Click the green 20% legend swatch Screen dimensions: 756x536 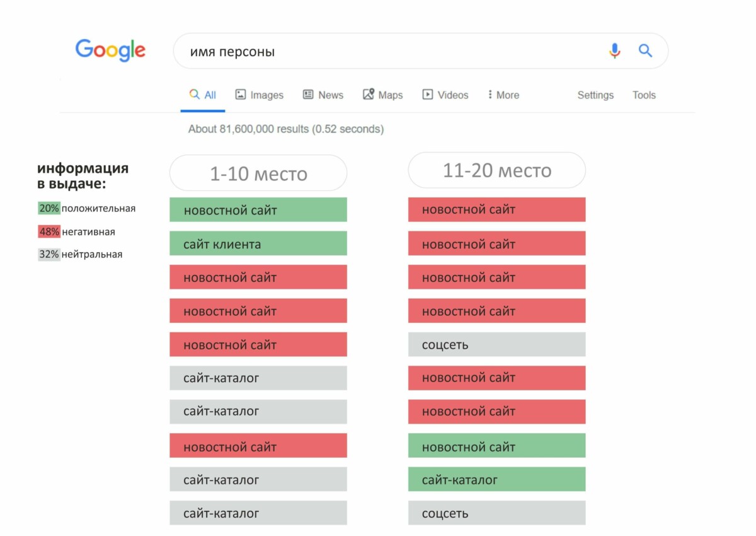point(49,209)
